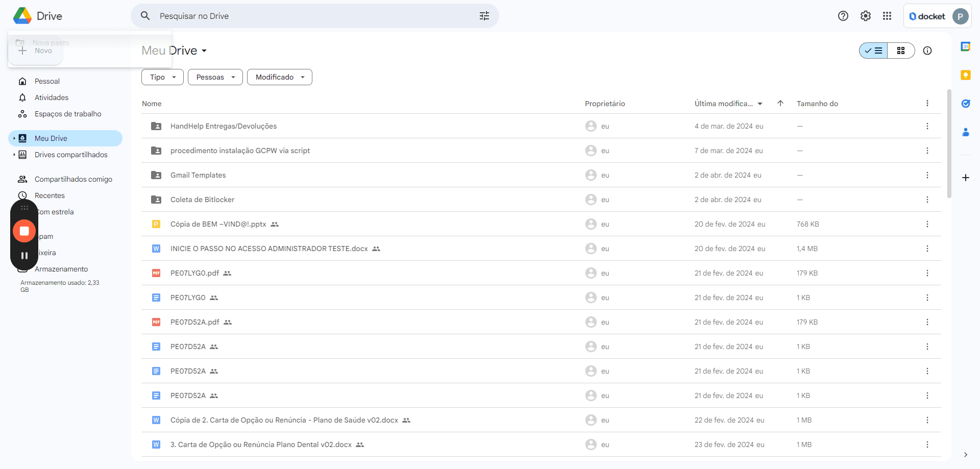Open Google Tasks side panel icon
The width and height of the screenshot is (980, 469).
[x=966, y=104]
